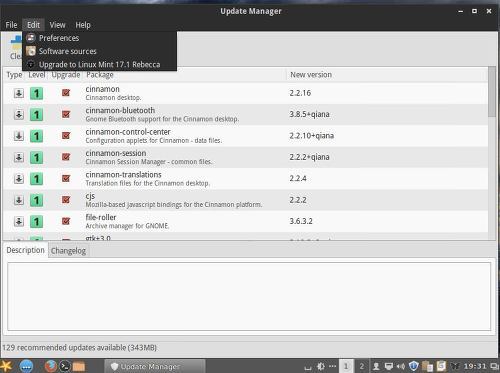
Task: Click Update Manager taskbar button
Action: (154, 366)
